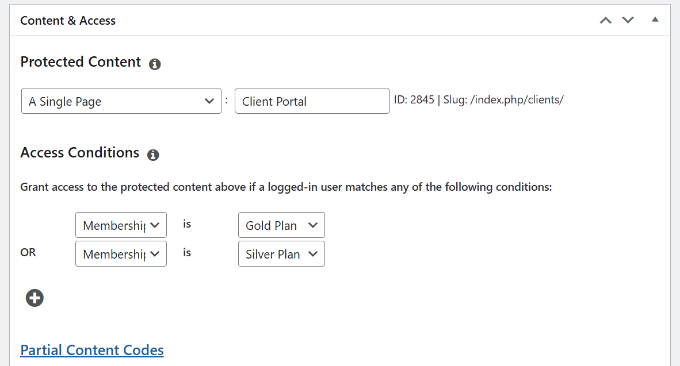The image size is (680, 366).
Task: Click the ID 2845 slug text
Action: click(479, 100)
